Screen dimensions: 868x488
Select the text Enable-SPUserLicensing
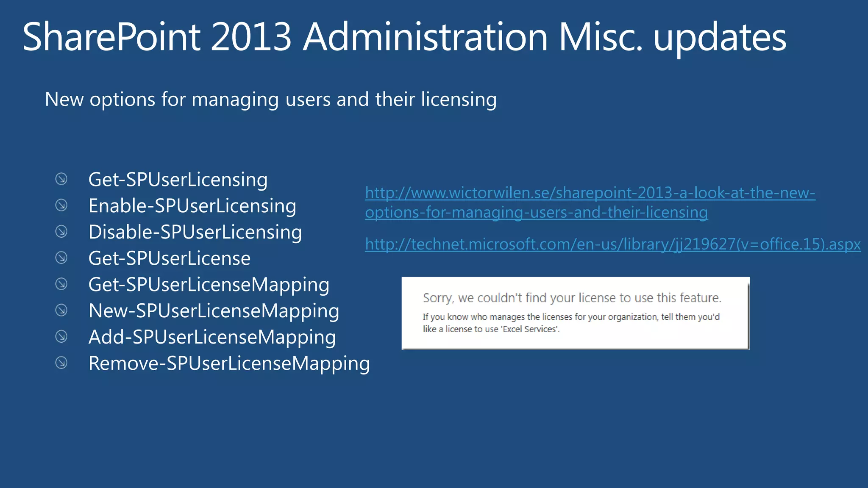tap(192, 206)
